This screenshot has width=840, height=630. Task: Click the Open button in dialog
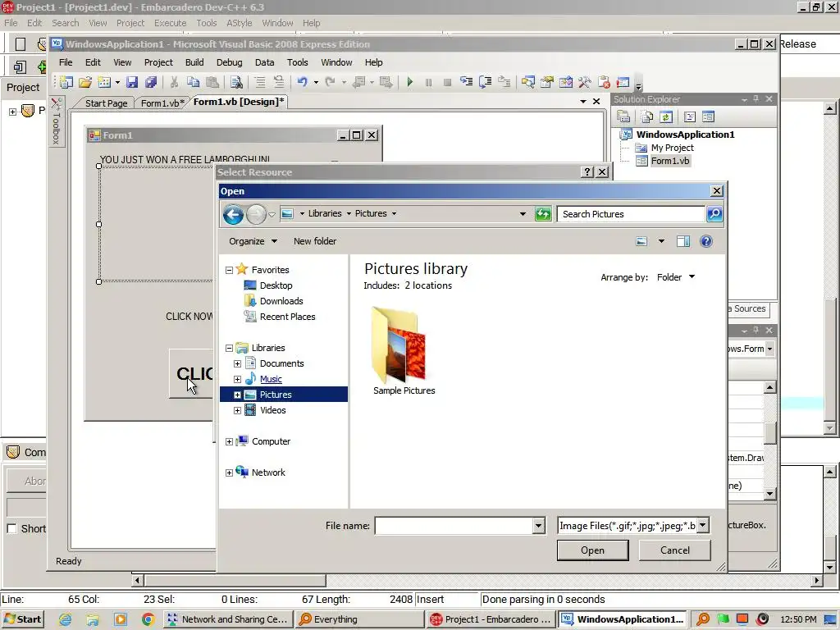[592, 550]
